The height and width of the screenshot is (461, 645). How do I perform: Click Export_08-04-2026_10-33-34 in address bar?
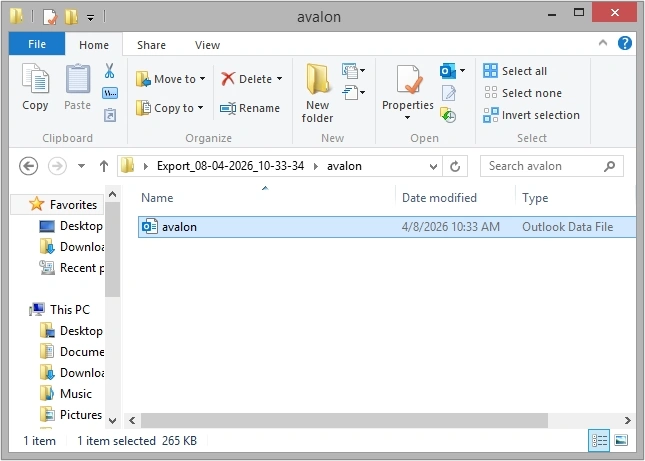[x=230, y=166]
